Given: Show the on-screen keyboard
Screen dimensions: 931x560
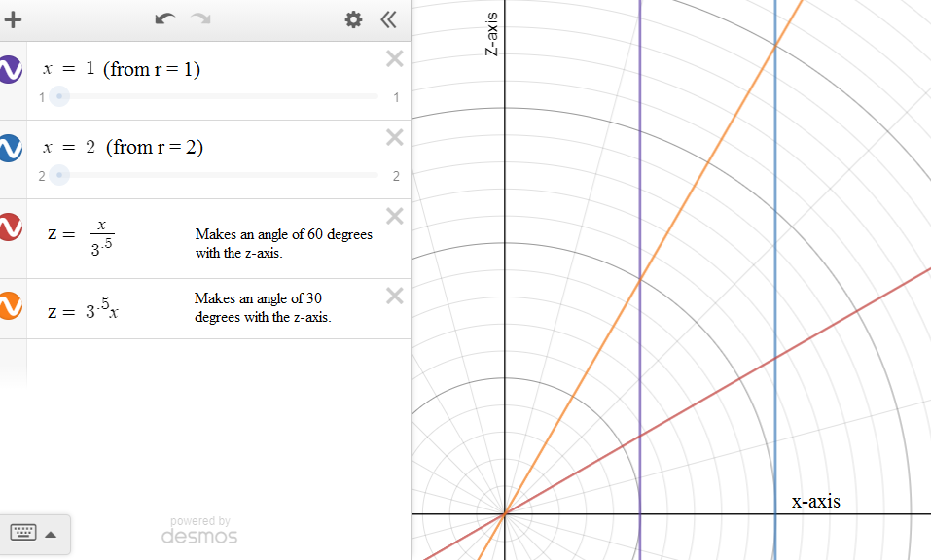Looking at the screenshot, I should coord(24,533).
